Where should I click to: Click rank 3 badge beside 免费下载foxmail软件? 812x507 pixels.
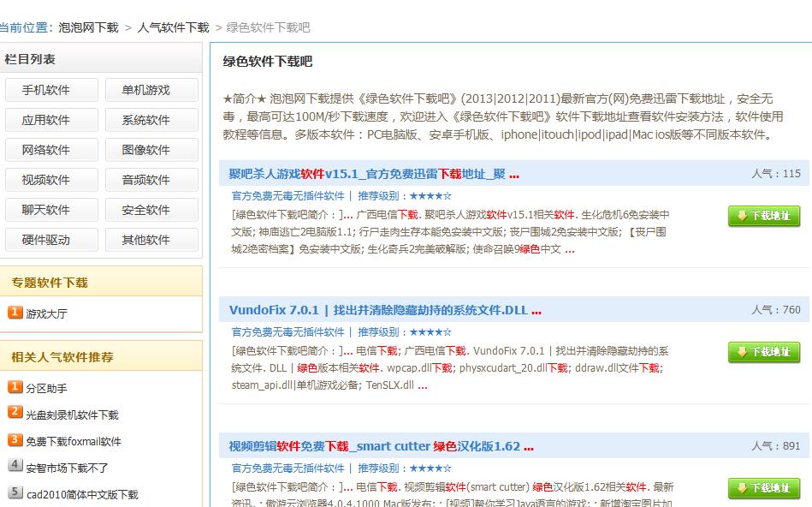coord(15,440)
